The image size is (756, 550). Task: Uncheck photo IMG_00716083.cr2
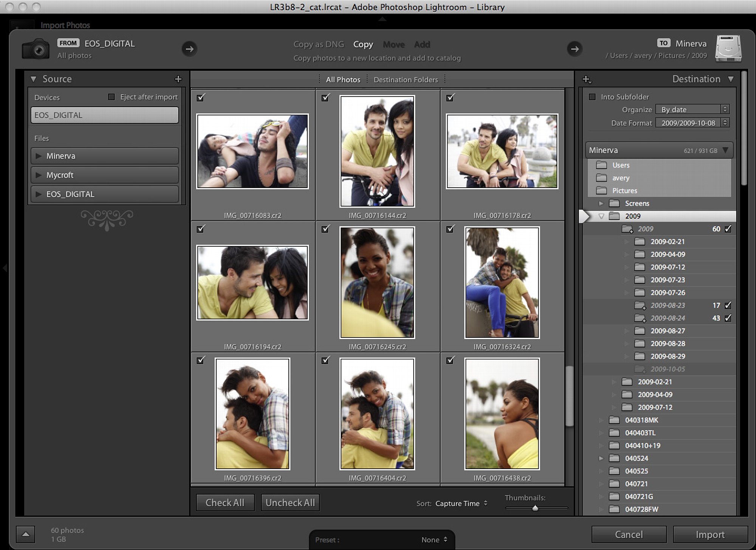201,98
